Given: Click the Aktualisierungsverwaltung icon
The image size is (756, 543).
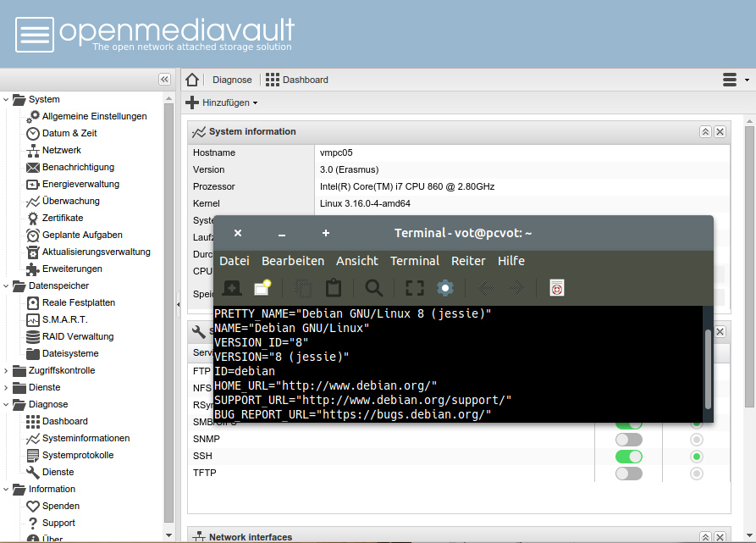Looking at the screenshot, I should [33, 252].
